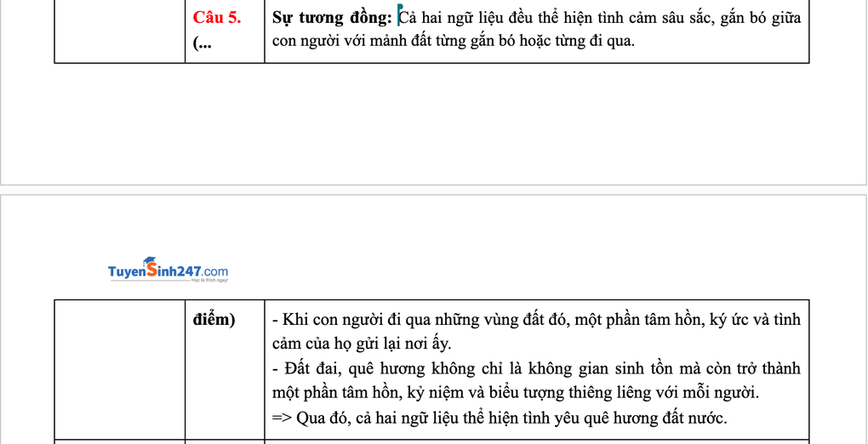Click the TuyenSinh247.com header logo

[168, 270]
